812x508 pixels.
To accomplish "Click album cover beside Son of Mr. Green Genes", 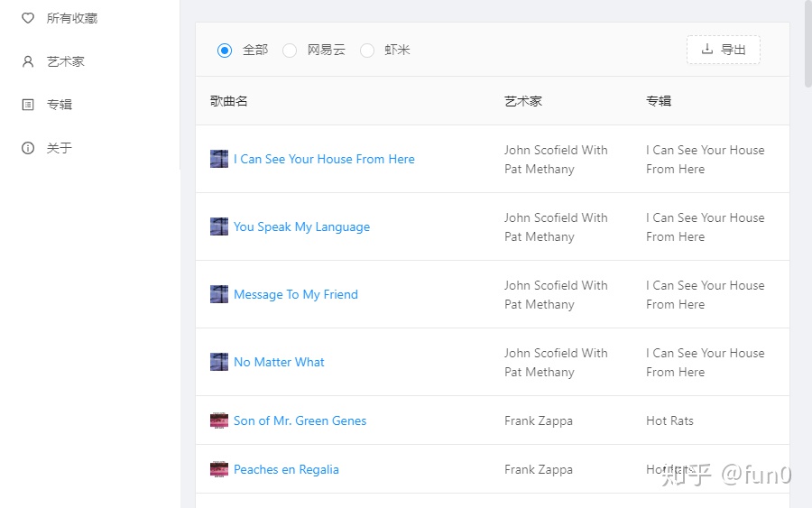I will [x=219, y=420].
